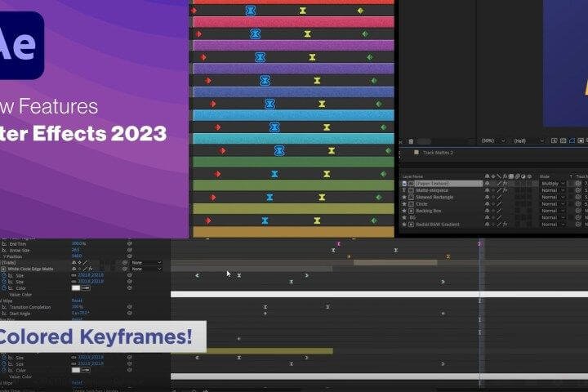The height and width of the screenshot is (392, 588).
Task: Select the Circle layer
Action: coord(422,204)
